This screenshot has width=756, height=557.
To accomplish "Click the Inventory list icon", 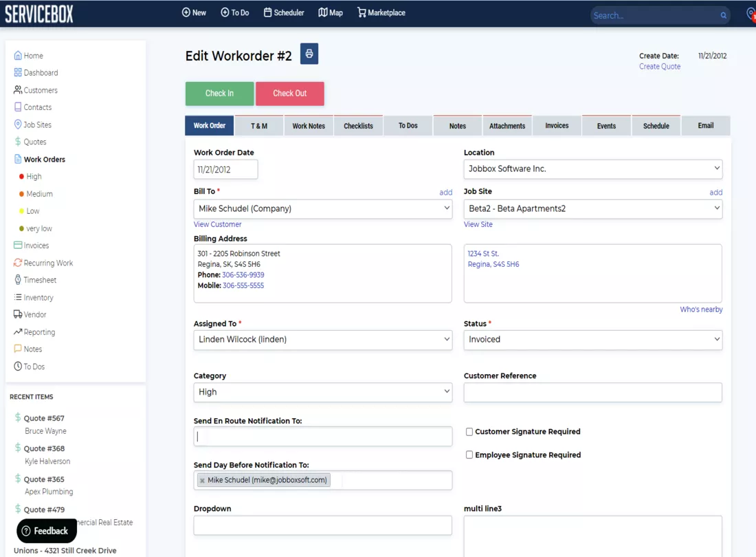I will coord(18,298).
